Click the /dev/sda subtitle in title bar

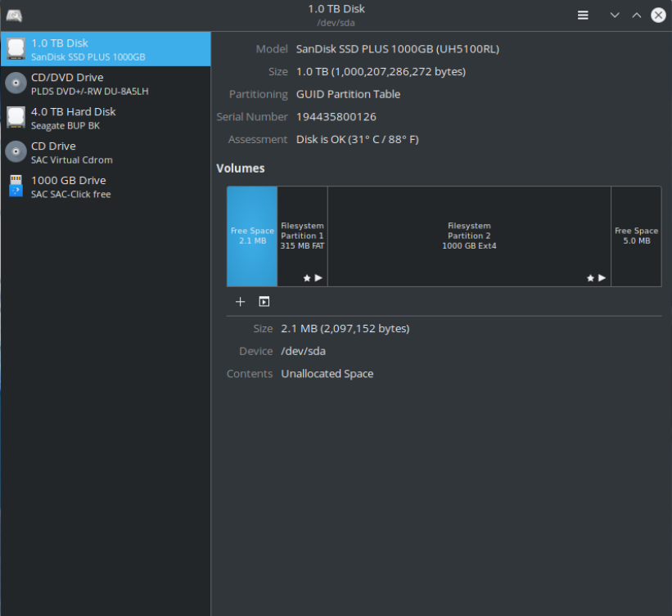tap(336, 23)
